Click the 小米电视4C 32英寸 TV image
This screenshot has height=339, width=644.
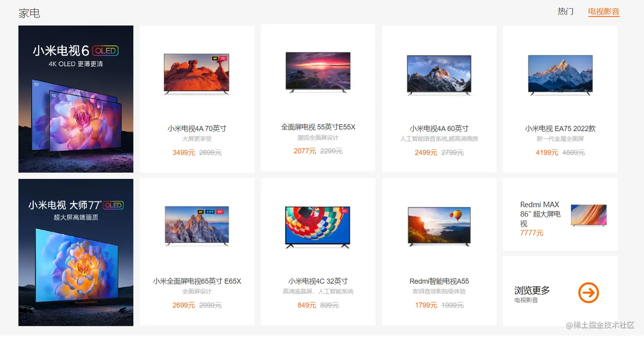[318, 227]
